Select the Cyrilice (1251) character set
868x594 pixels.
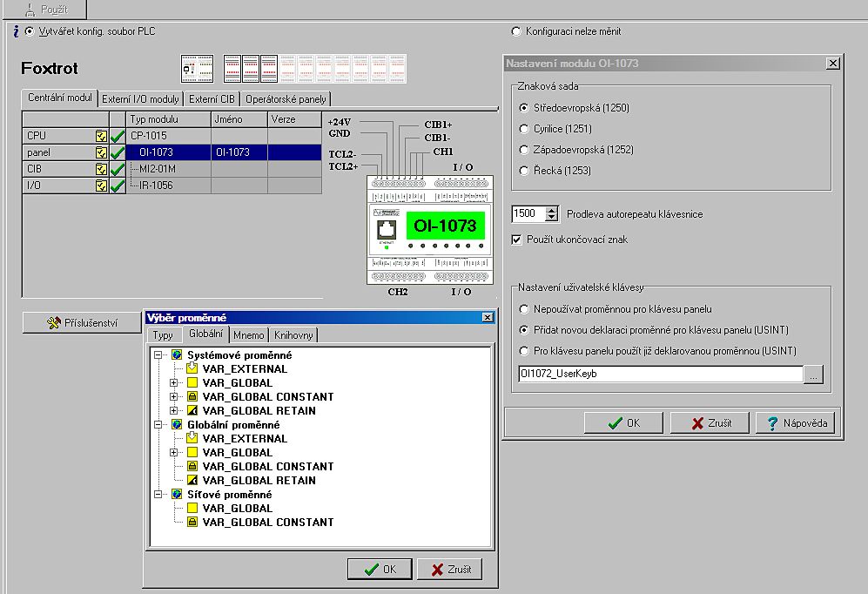523,129
